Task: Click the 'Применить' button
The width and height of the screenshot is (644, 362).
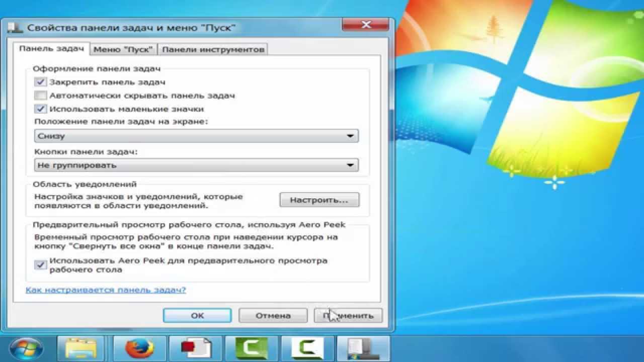Action: tap(348, 316)
